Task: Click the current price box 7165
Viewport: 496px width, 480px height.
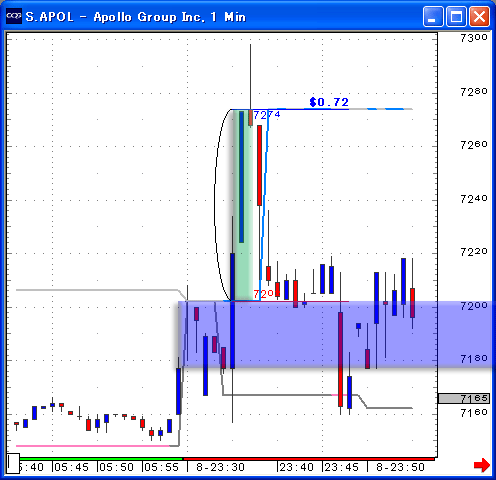Action: [464, 398]
